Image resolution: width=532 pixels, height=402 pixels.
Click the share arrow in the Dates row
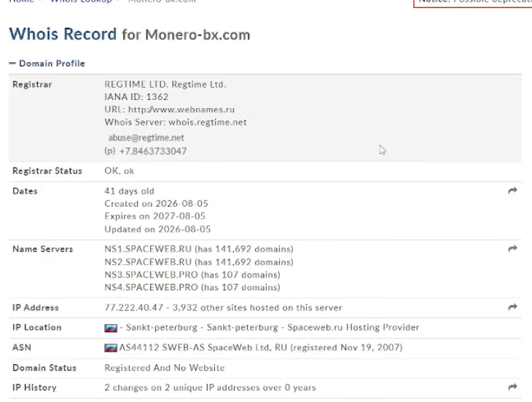512,190
